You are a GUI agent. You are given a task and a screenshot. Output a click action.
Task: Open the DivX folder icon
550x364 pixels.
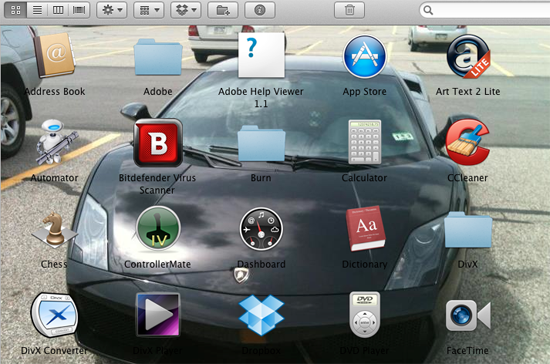(468, 230)
